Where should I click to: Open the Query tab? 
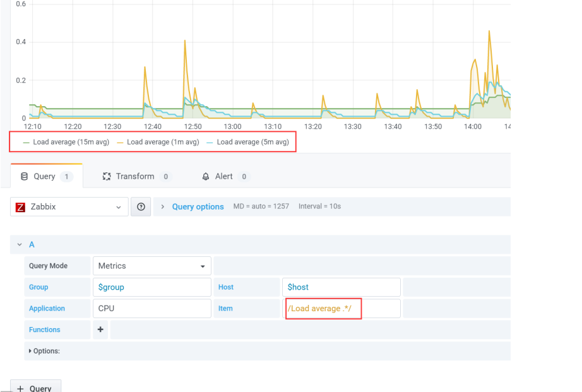tap(47, 176)
